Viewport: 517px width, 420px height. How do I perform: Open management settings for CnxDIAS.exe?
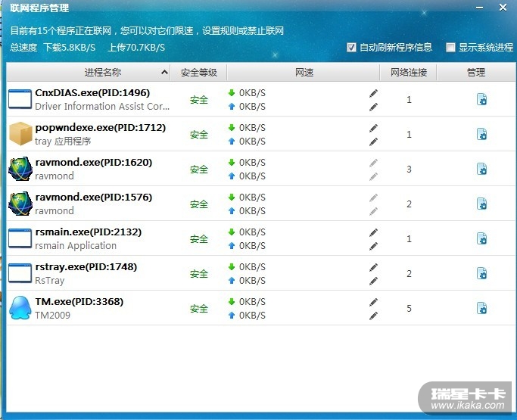[481, 99]
